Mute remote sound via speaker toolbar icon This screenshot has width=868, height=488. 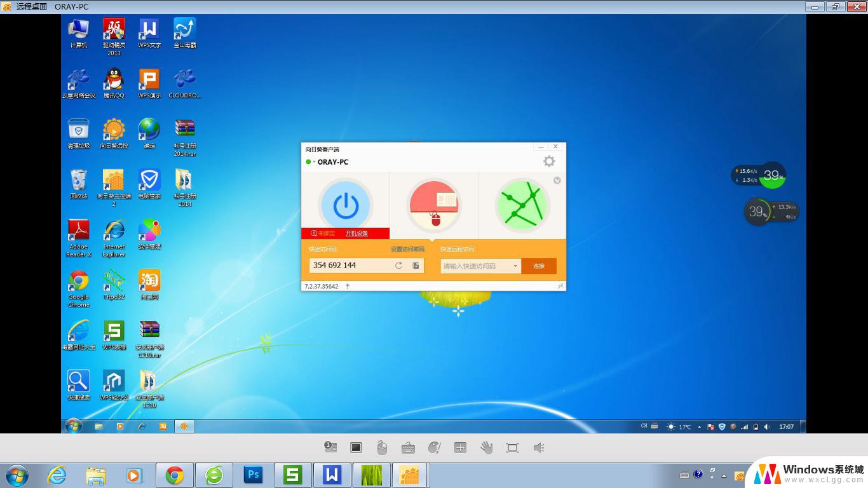(x=539, y=447)
